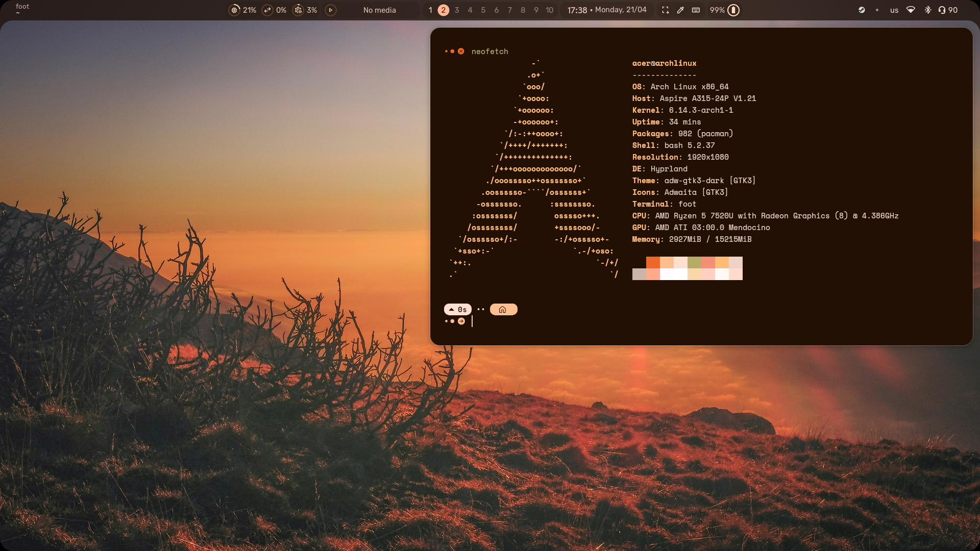Switch to workspace 10
The width and height of the screenshot is (980, 551).
pos(549,10)
